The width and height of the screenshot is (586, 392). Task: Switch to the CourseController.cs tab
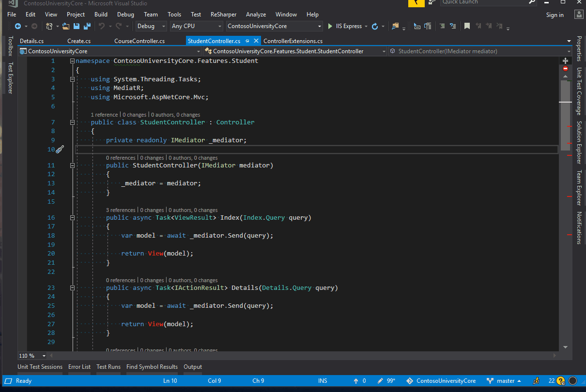coord(139,41)
